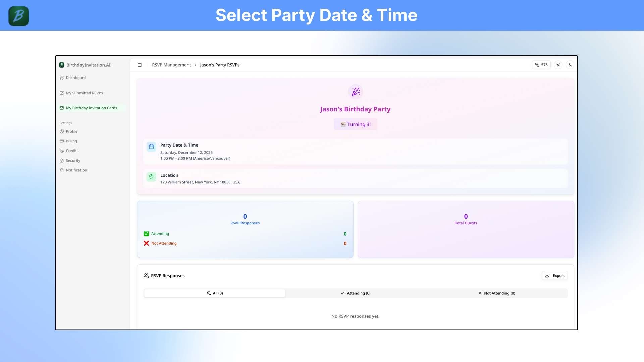
Task: Select My Birthday Invitation Cards
Action: coord(91,108)
